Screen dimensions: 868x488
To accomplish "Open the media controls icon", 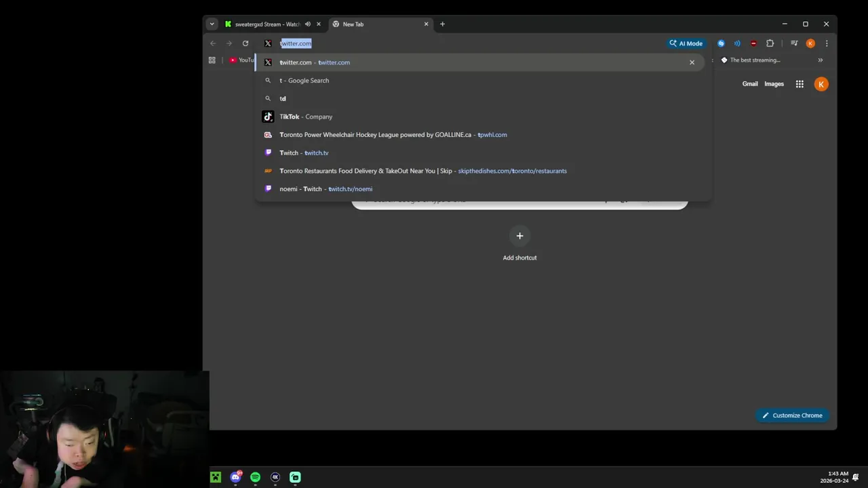I will [x=794, y=43].
